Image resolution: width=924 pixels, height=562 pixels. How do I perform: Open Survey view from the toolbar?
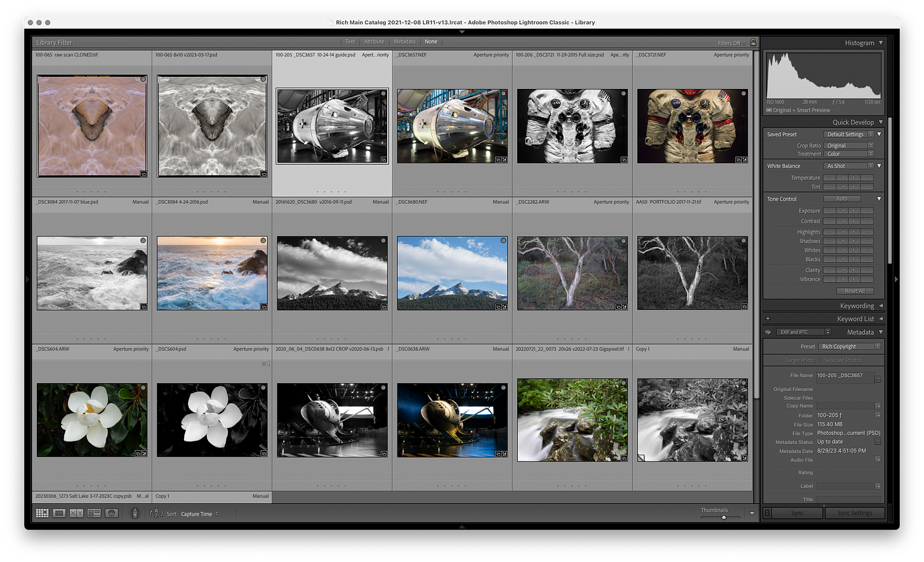point(94,513)
